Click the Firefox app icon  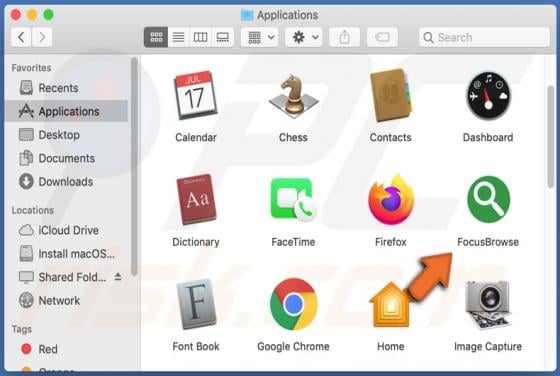(391, 199)
